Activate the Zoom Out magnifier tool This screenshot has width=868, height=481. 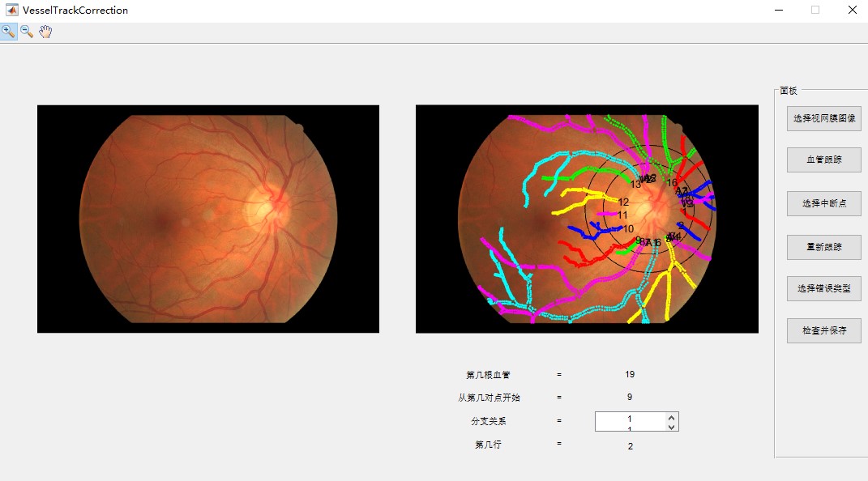coord(27,32)
